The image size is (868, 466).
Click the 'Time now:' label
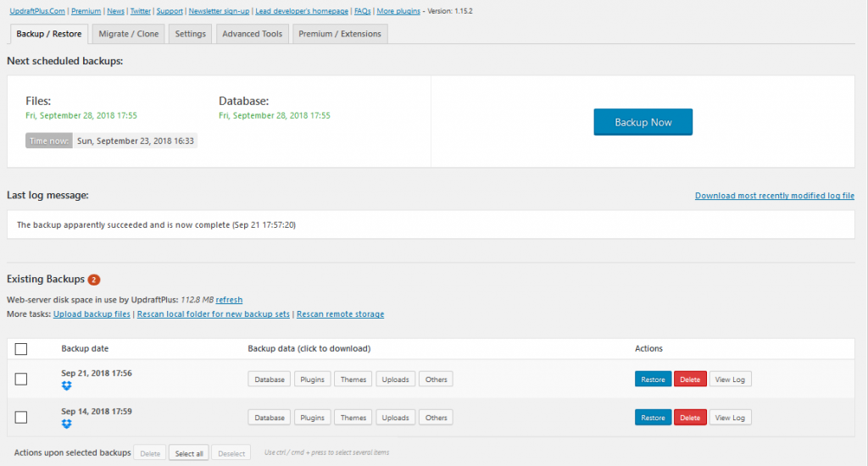pyautogui.click(x=48, y=141)
